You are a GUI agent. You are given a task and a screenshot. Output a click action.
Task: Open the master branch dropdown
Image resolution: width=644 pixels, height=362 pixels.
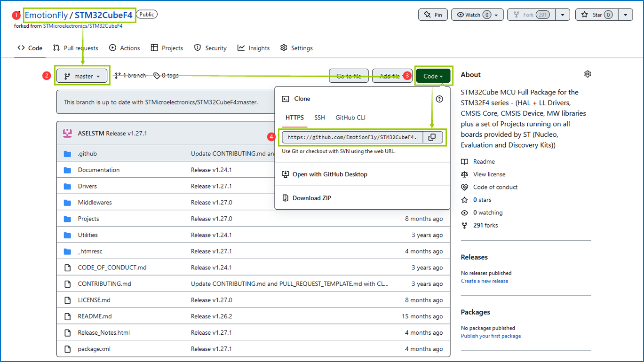pos(82,76)
